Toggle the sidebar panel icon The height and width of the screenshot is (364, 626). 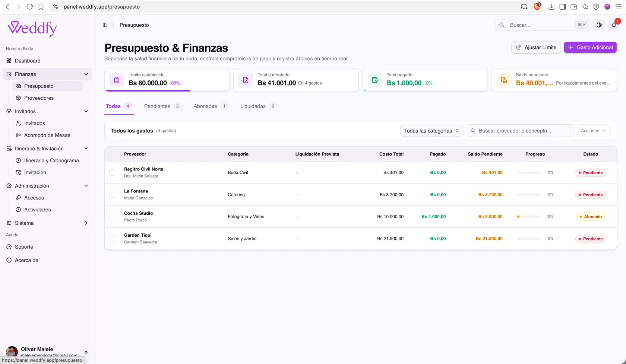coord(105,25)
